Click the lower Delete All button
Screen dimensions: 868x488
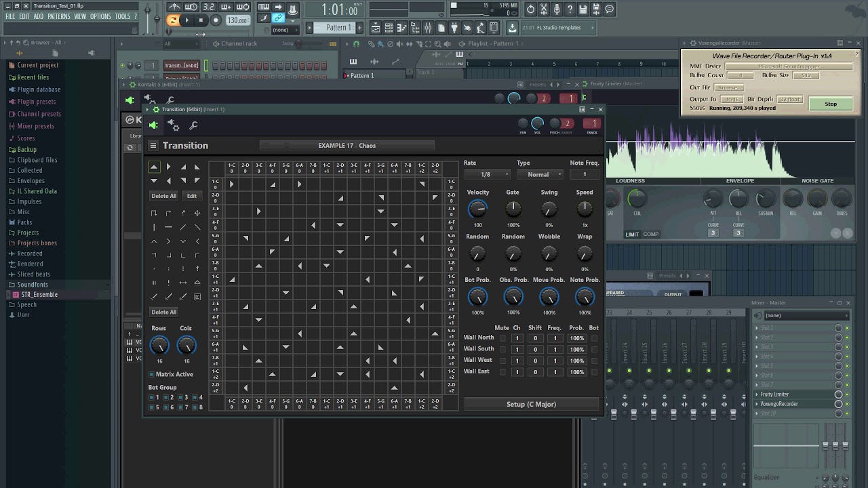point(163,312)
